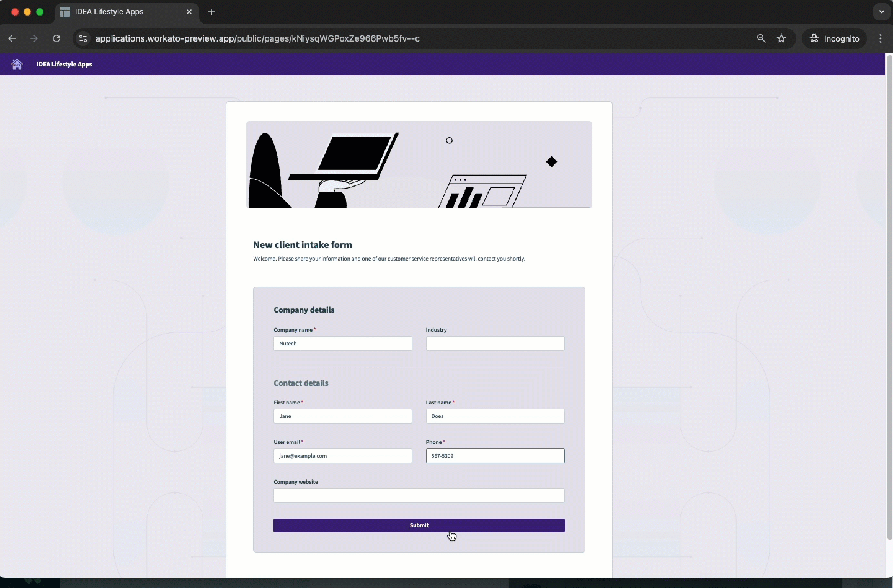Screen dimensions: 893x588
Task: Open site information settings in the address bar
Action: (x=82, y=38)
